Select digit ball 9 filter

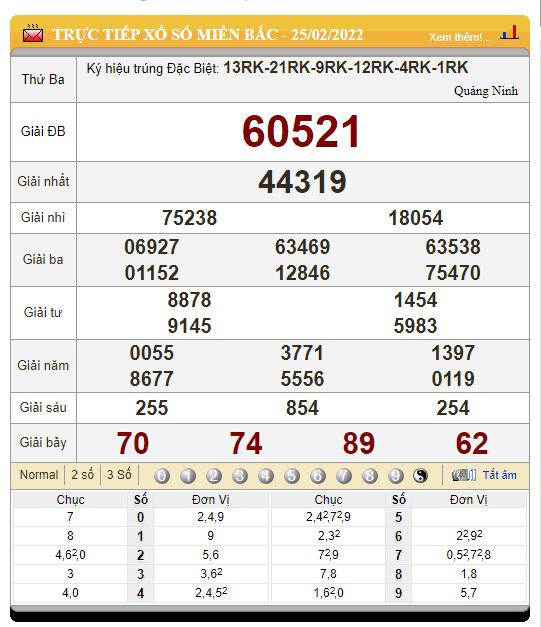tap(395, 476)
